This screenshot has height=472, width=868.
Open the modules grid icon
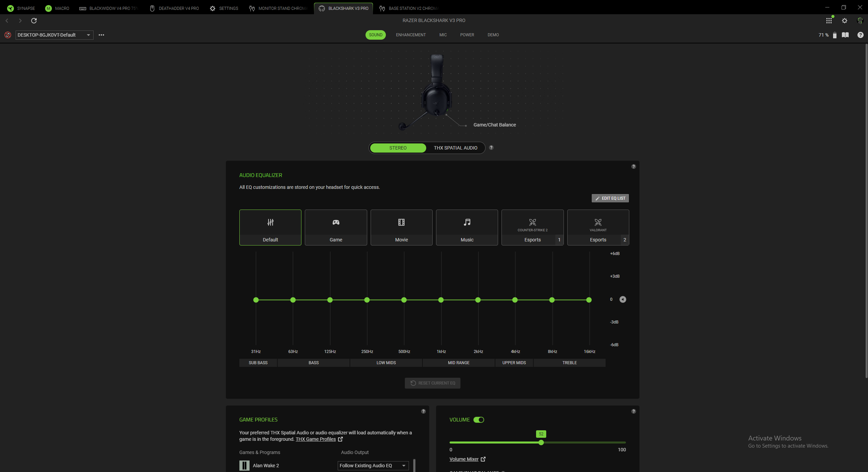point(829,21)
